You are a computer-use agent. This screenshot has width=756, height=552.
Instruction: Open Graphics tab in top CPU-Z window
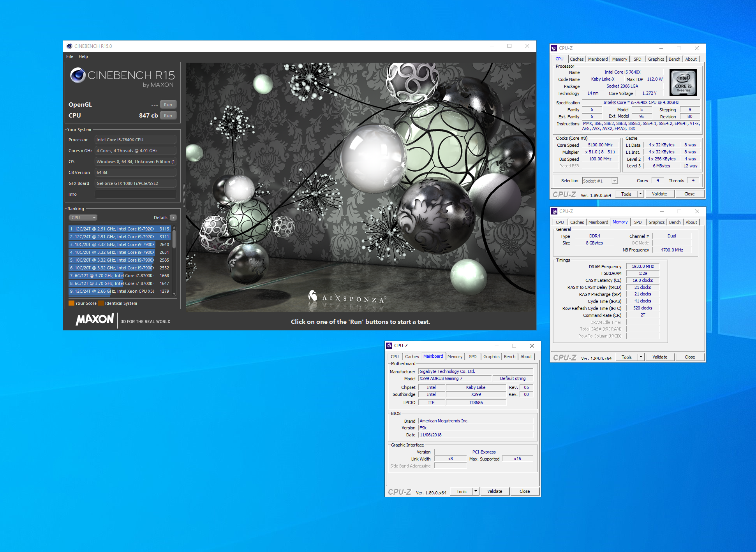(656, 59)
